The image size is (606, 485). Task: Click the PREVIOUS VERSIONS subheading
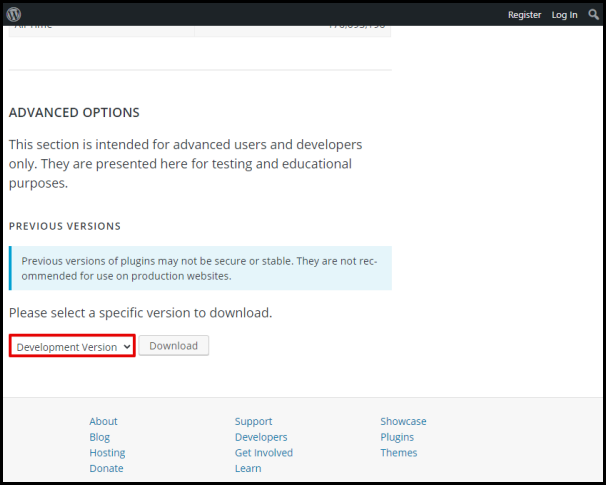click(x=65, y=226)
